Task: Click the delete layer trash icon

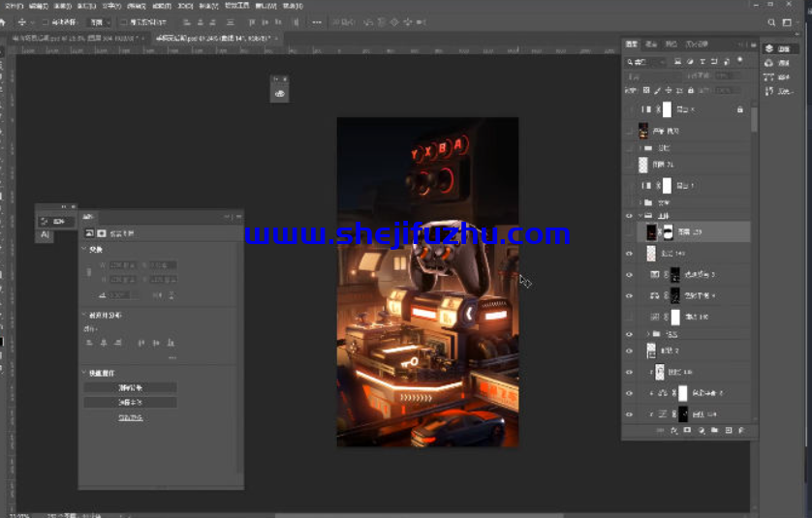Action: click(741, 430)
